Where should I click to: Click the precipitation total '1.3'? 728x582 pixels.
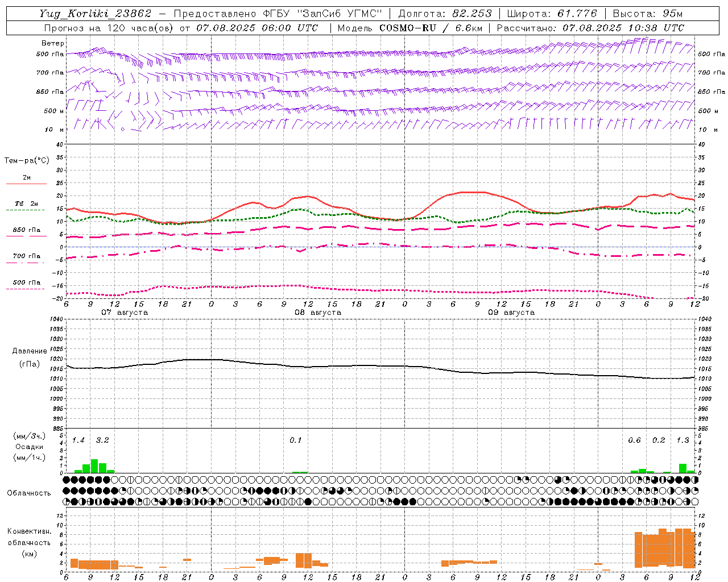point(682,440)
